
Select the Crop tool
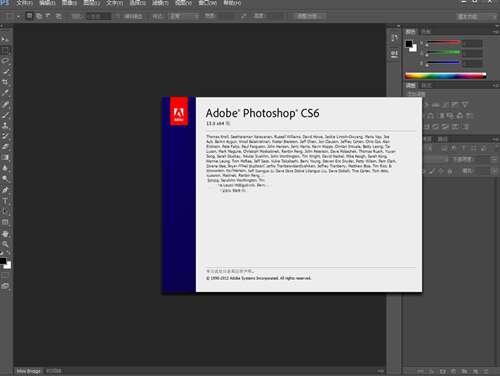(5, 82)
